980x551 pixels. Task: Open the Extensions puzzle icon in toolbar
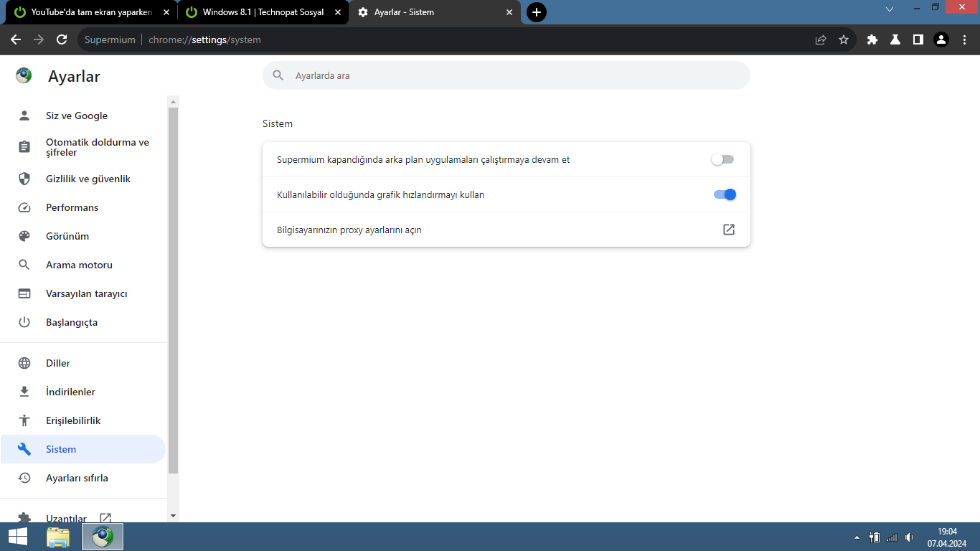click(x=872, y=40)
